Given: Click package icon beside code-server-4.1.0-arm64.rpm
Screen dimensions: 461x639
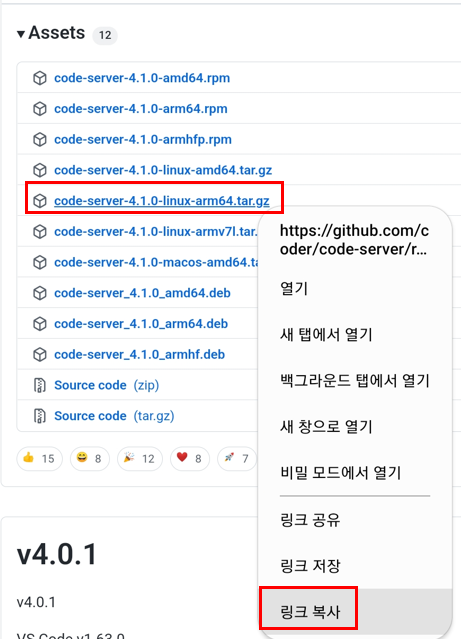Looking at the screenshot, I should [40, 109].
